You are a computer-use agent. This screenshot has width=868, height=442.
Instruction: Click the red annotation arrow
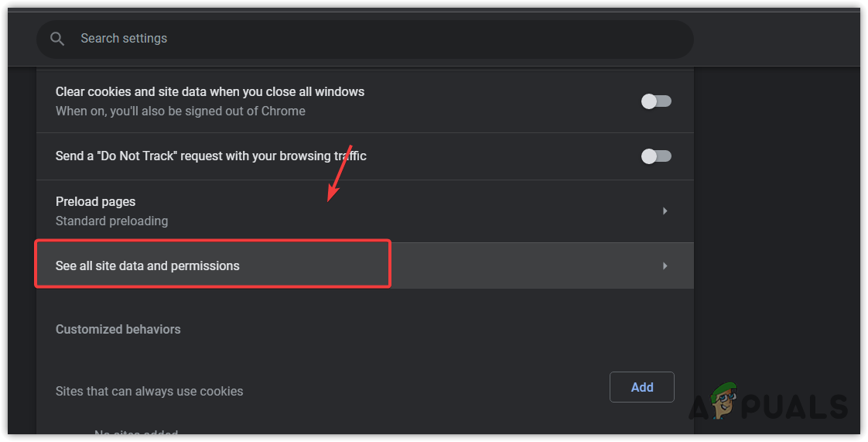click(x=340, y=173)
